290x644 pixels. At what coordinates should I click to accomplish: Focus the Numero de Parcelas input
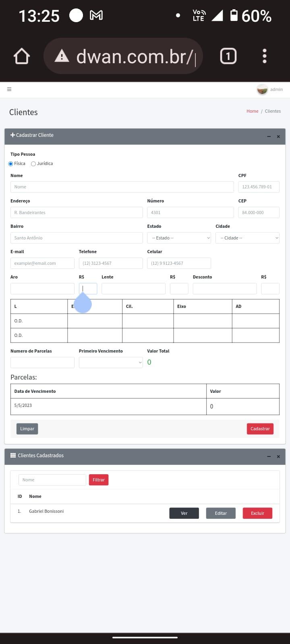pos(42,362)
